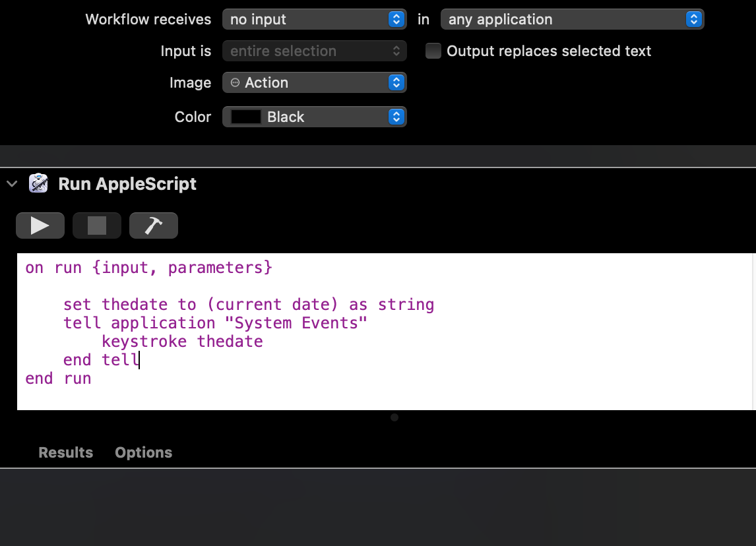756x546 pixels.
Task: Collapse the Run AppleScript action
Action: tap(12, 183)
